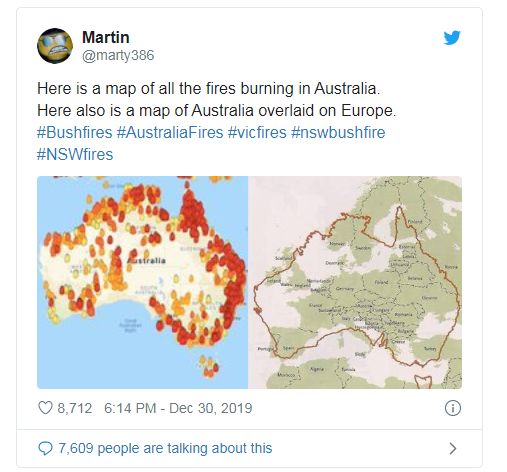Click the 6:14 PM - Dec 30, 2019 timestamp
Screen dimensions: 507x472
(178, 408)
